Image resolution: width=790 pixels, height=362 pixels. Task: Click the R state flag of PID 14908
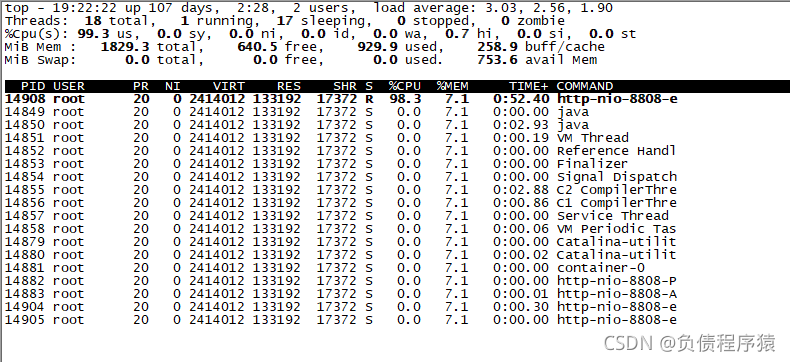pyautogui.click(x=369, y=99)
